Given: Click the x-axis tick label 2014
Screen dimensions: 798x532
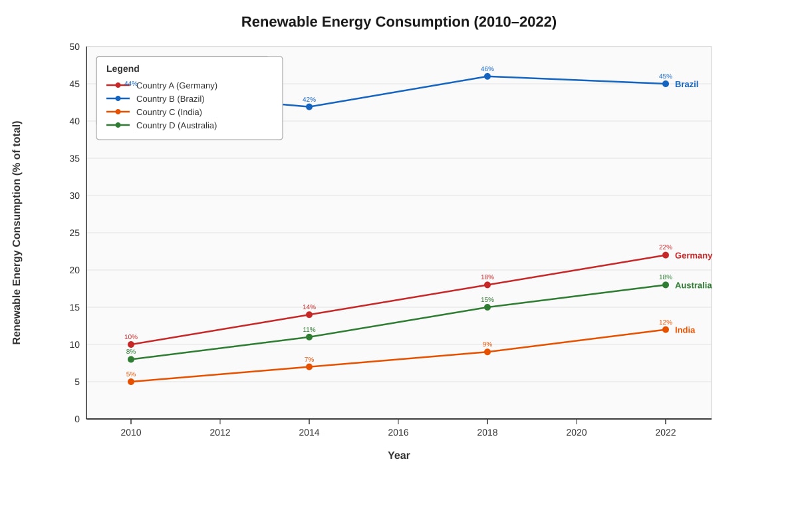Looking at the screenshot, I should (309, 432).
